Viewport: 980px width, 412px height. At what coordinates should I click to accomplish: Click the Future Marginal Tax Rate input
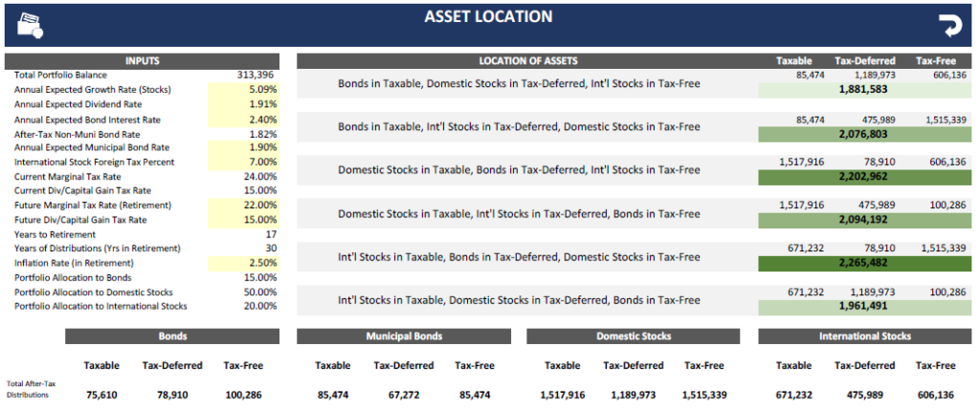click(244, 206)
